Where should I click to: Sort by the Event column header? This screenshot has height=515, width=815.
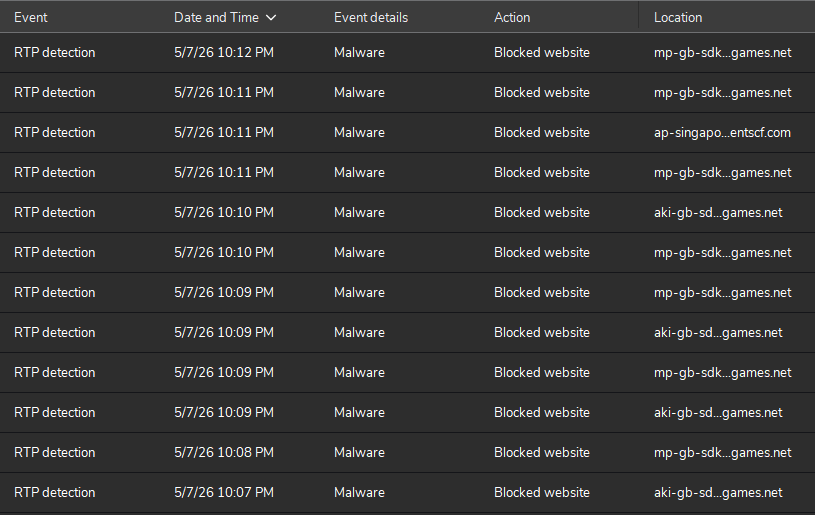31,18
